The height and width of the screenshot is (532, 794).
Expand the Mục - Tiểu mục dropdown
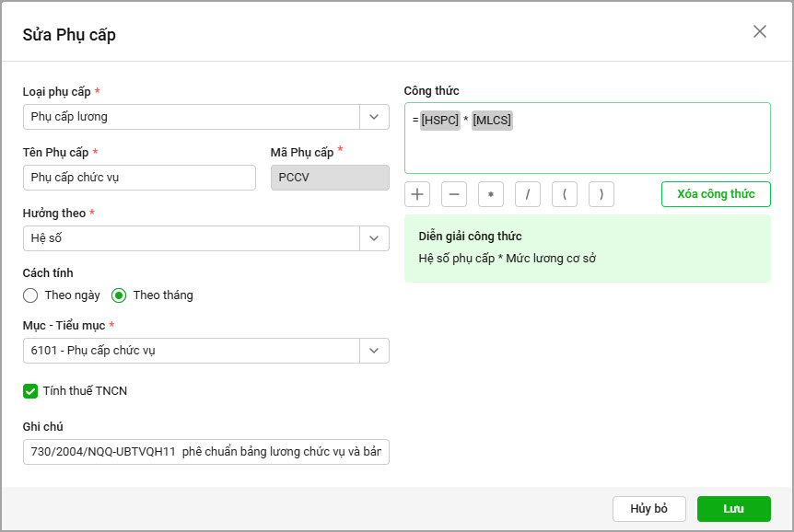[x=374, y=351]
